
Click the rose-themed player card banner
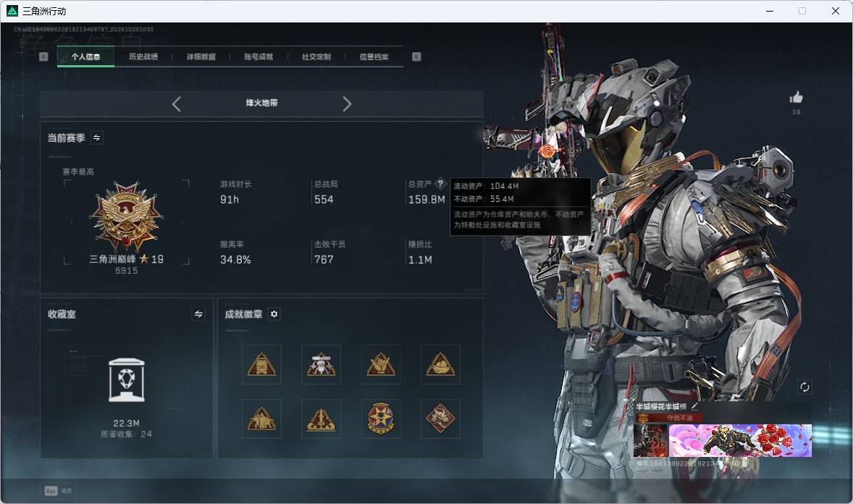[x=740, y=440]
